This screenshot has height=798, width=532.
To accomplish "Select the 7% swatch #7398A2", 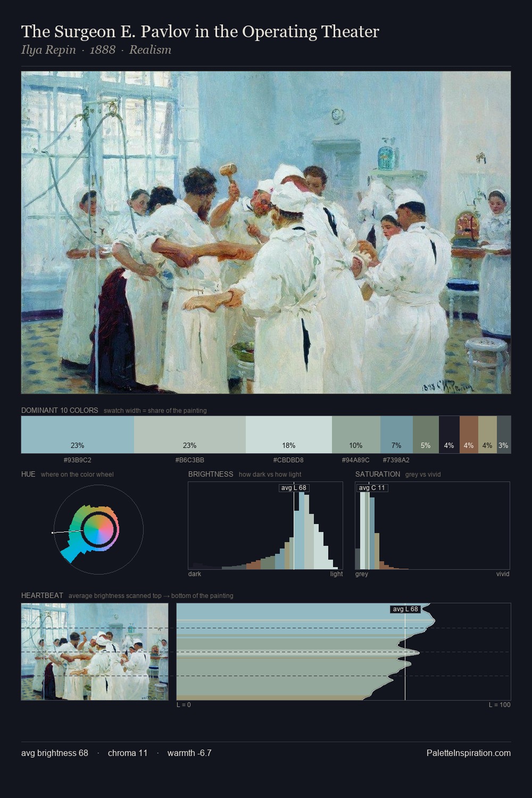I will click(x=396, y=435).
